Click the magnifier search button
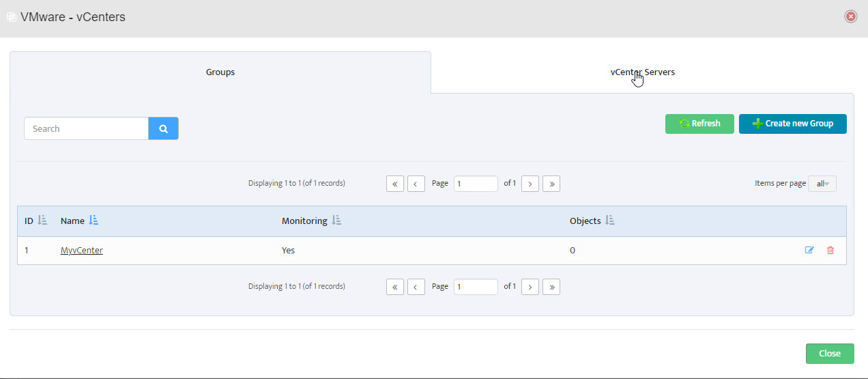The image size is (868, 379). 163,128
